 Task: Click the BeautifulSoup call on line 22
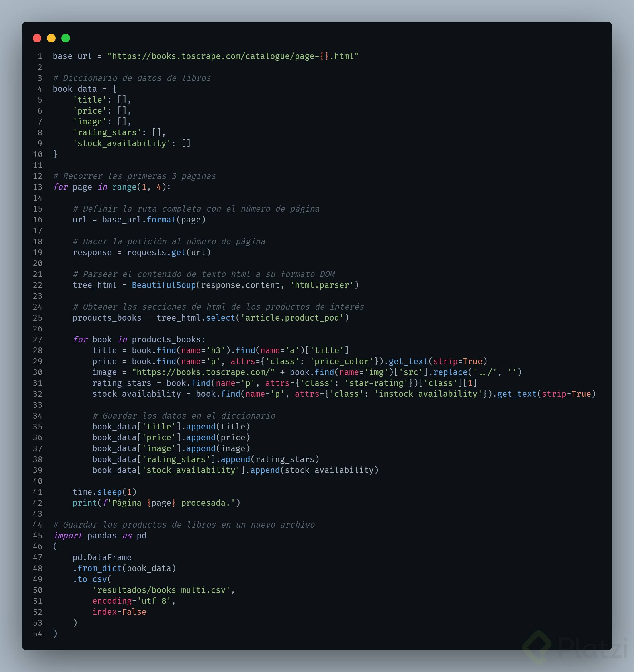(164, 285)
